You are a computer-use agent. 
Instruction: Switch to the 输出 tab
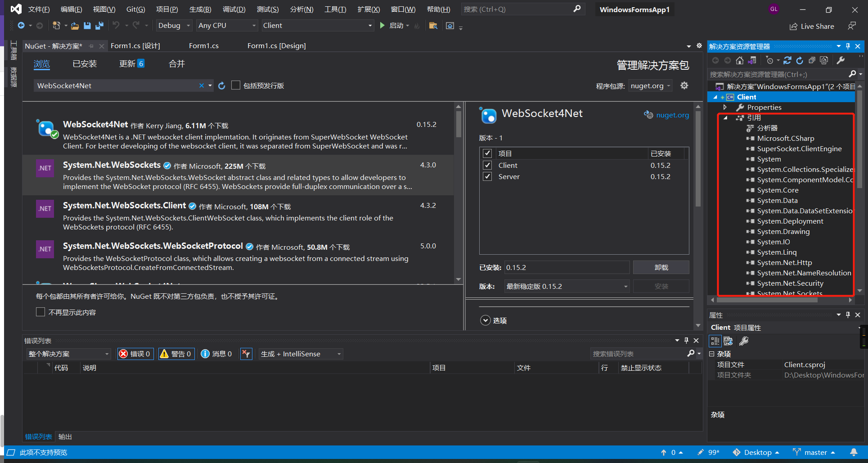(x=65, y=436)
